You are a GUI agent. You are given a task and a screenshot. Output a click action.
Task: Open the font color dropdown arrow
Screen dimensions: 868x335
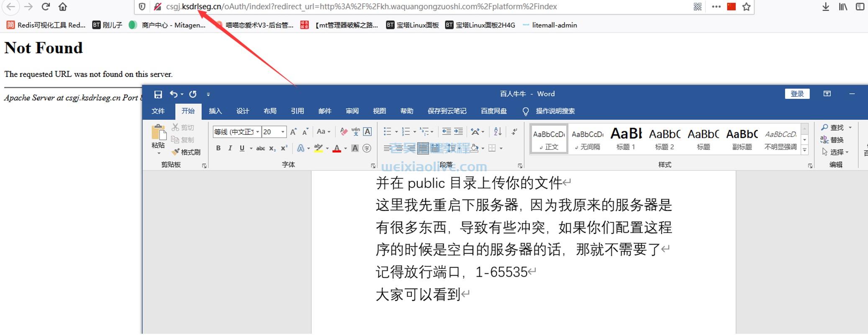tap(345, 148)
